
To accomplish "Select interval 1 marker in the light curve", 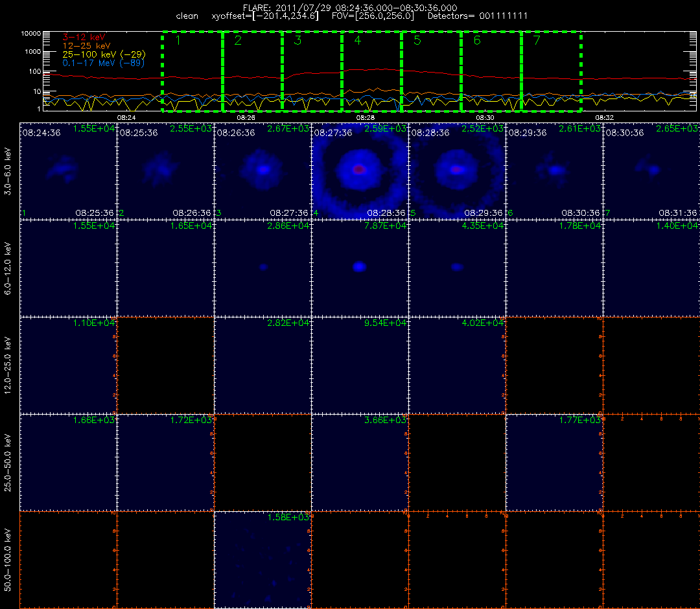I will (x=178, y=40).
